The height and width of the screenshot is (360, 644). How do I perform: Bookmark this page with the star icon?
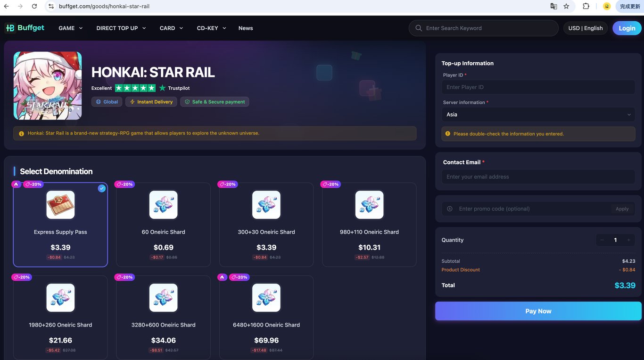click(566, 6)
